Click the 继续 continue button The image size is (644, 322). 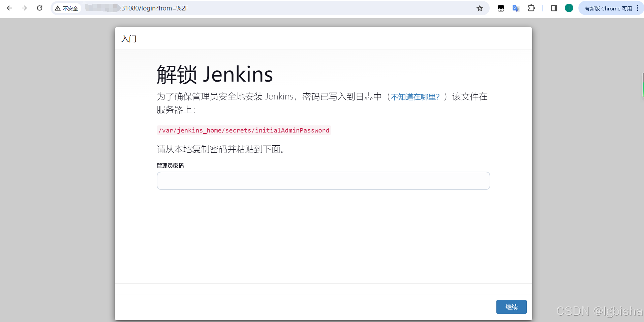(511, 307)
